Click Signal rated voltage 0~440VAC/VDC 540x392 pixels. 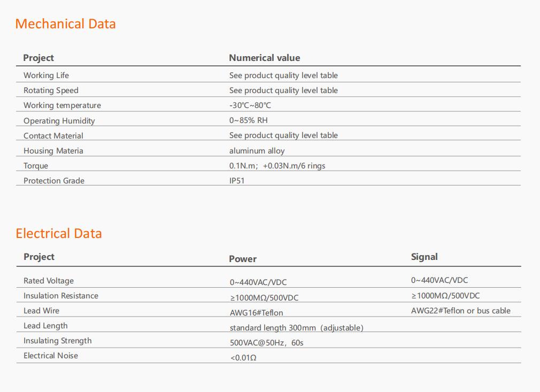tap(439, 280)
